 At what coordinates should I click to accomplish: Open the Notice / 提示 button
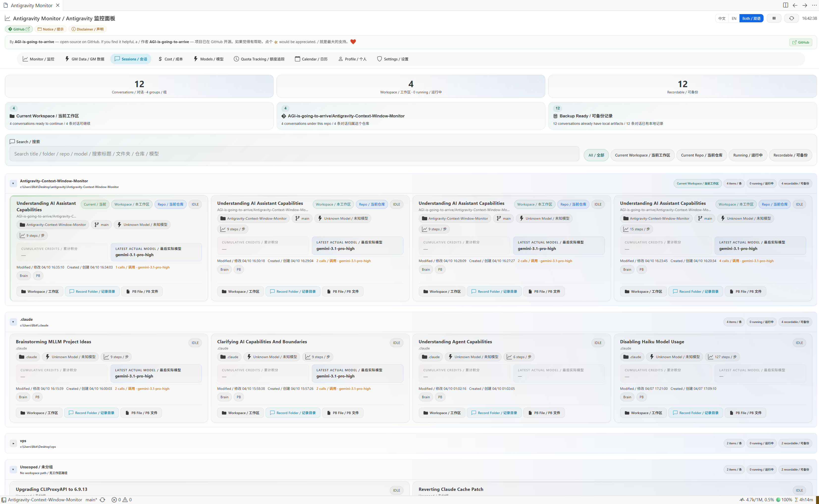51,29
